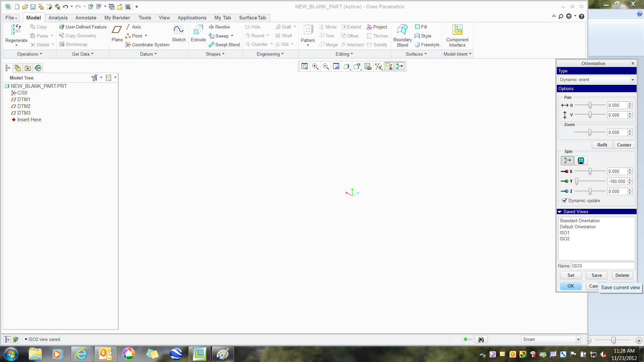Click the Refit button in Orientation dialog
The width and height of the screenshot is (644, 362).
[602, 145]
